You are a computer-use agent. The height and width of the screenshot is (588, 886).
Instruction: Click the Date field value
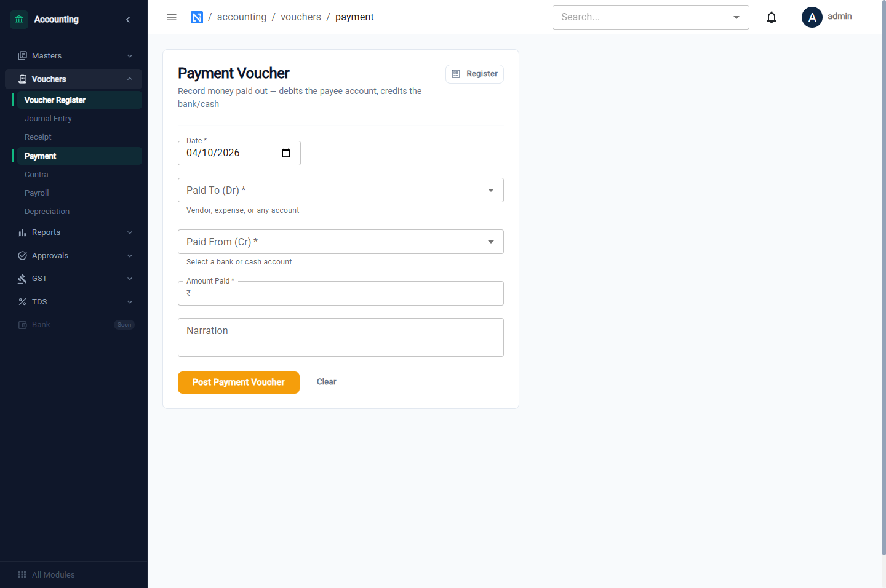coord(213,153)
